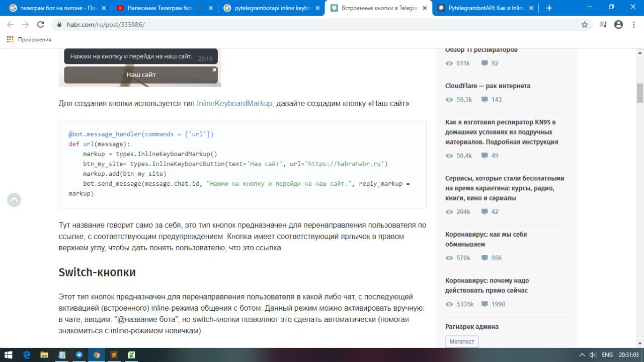This screenshot has height=362, width=644.
Task: Click comments icon with 956 count
Action: 485,258
